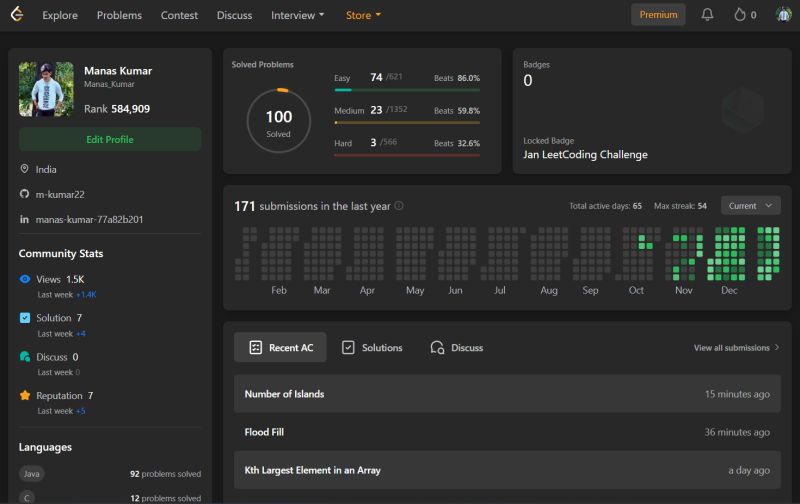The image size is (800, 504).
Task: Click the Beats 86.0% text
Action: pyautogui.click(x=457, y=78)
